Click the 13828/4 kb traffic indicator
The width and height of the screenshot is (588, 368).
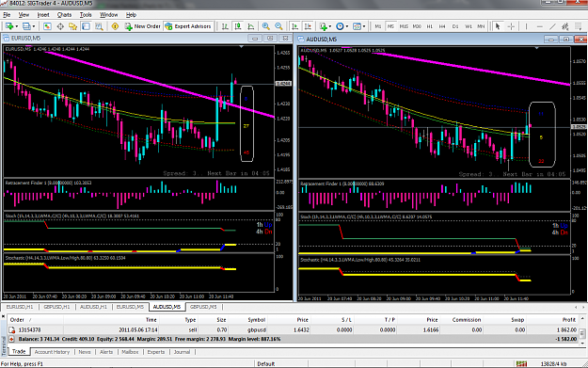click(553, 364)
